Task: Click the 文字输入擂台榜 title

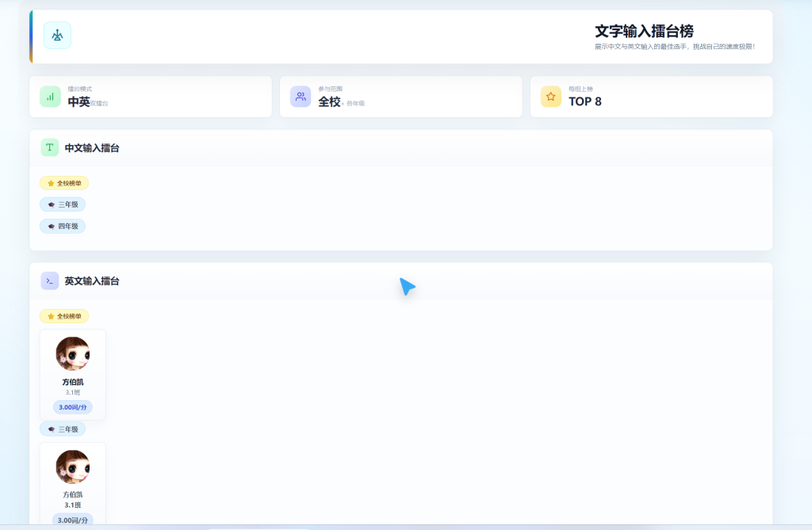Action: point(644,31)
